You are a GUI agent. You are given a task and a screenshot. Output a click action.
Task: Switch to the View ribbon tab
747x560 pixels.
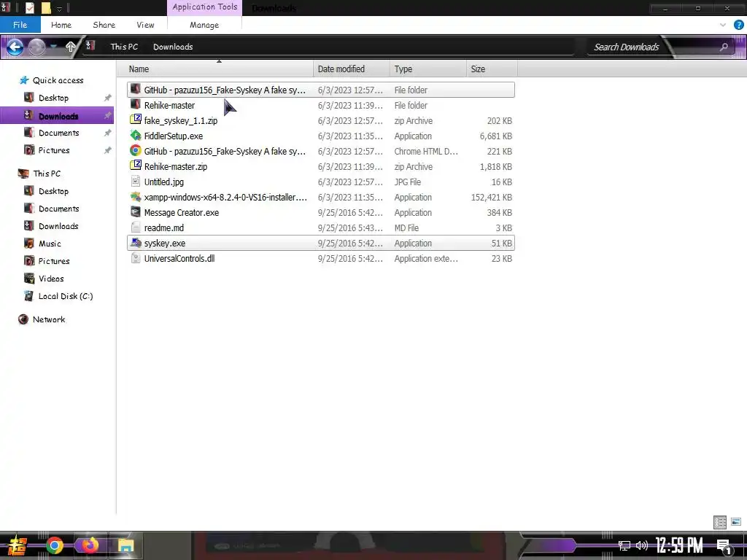[145, 25]
